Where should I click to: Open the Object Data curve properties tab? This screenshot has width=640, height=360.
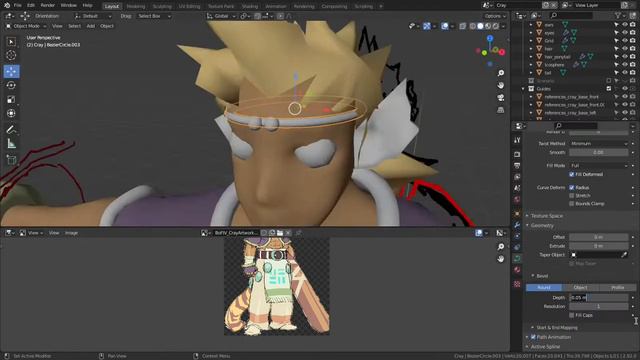coord(517,258)
